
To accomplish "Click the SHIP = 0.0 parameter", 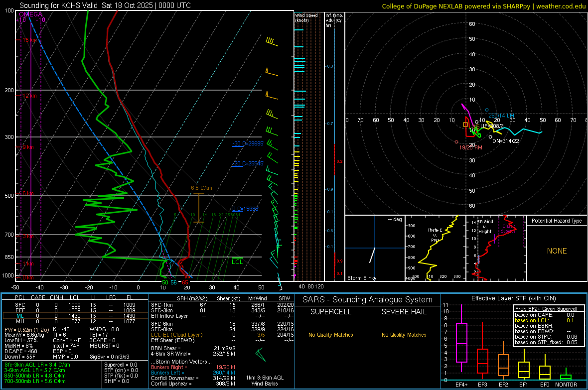I will 117,382.
